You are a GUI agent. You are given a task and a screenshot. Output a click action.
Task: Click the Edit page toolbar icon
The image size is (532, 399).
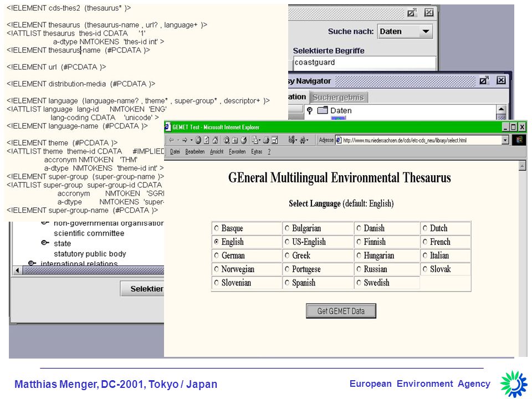coord(274,140)
